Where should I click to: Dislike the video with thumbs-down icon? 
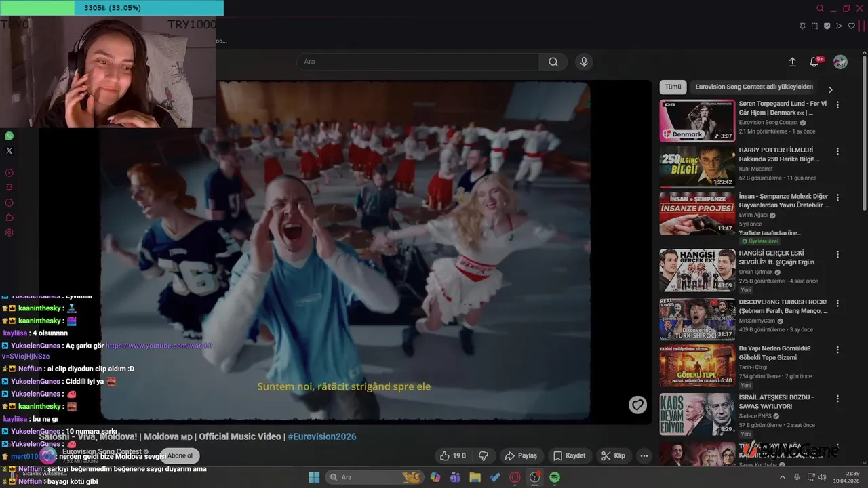pos(484,455)
